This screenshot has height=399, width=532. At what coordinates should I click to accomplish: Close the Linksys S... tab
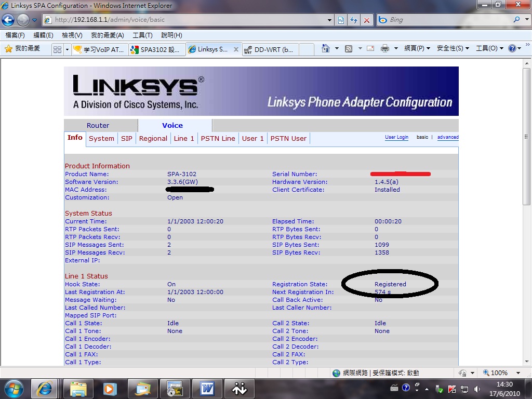pyautogui.click(x=236, y=49)
